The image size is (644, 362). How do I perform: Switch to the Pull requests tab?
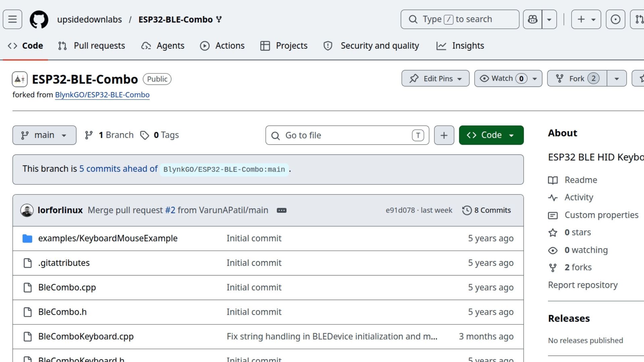tap(92, 46)
